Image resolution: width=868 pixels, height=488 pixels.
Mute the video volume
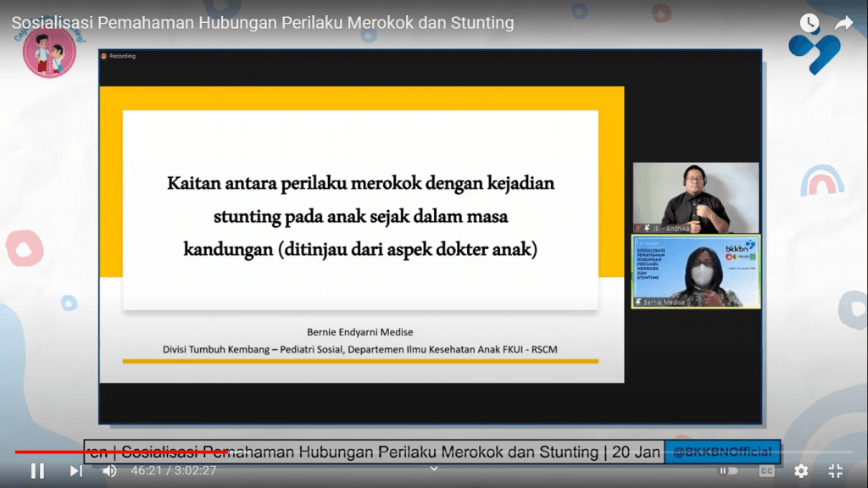[109, 471]
